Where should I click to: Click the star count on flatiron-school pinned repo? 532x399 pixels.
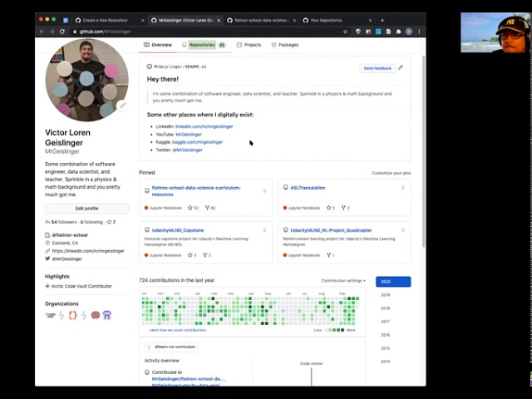(193, 208)
